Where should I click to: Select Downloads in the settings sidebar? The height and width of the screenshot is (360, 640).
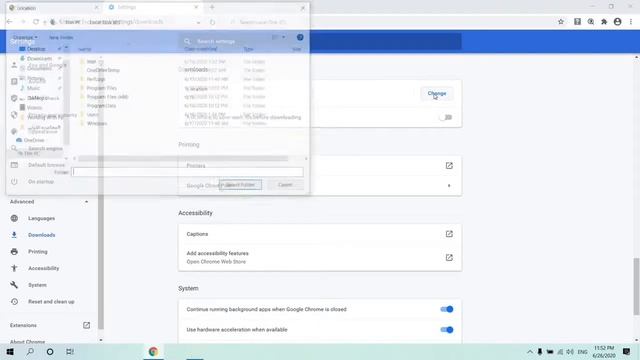[x=41, y=235]
